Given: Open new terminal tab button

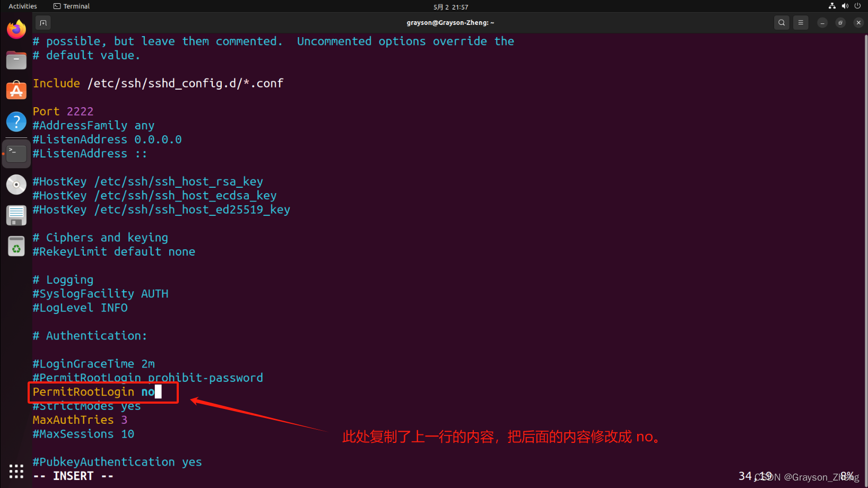Looking at the screenshot, I should (43, 23).
